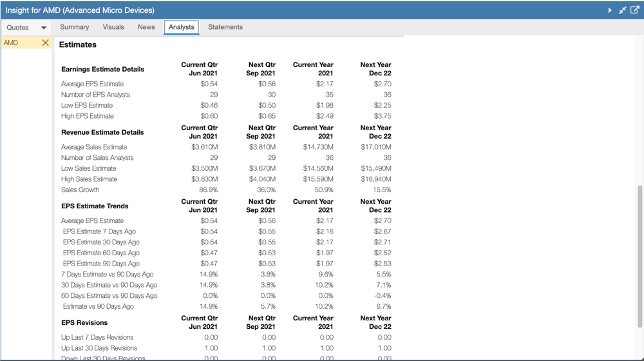This screenshot has width=644, height=361.
Task: Click the Sales Growth row label
Action: pyautogui.click(x=80, y=190)
